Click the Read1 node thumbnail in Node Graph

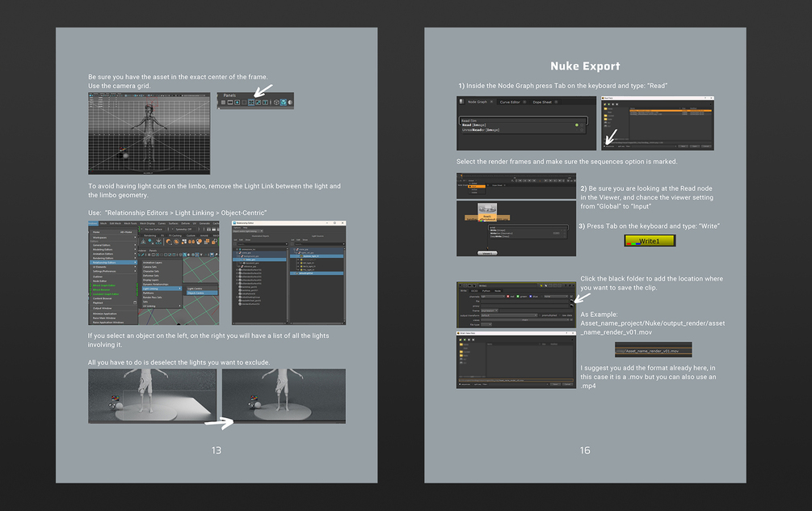(487, 212)
